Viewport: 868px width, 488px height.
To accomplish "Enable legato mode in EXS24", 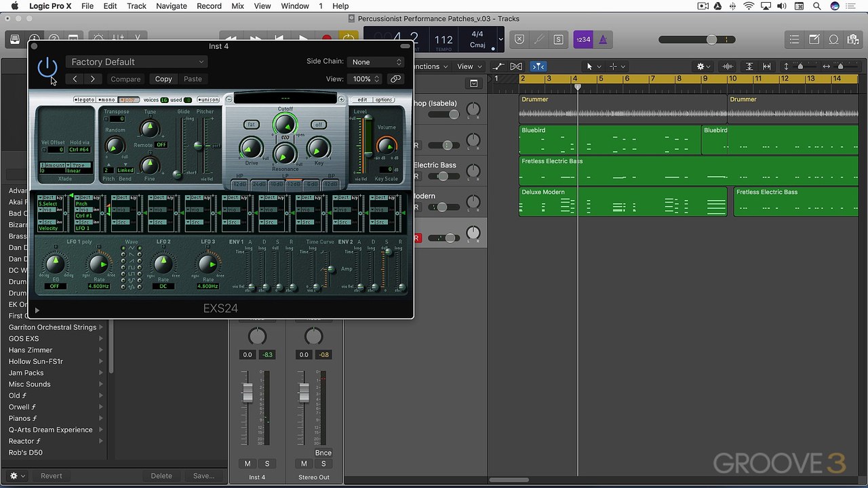I will pos(84,100).
